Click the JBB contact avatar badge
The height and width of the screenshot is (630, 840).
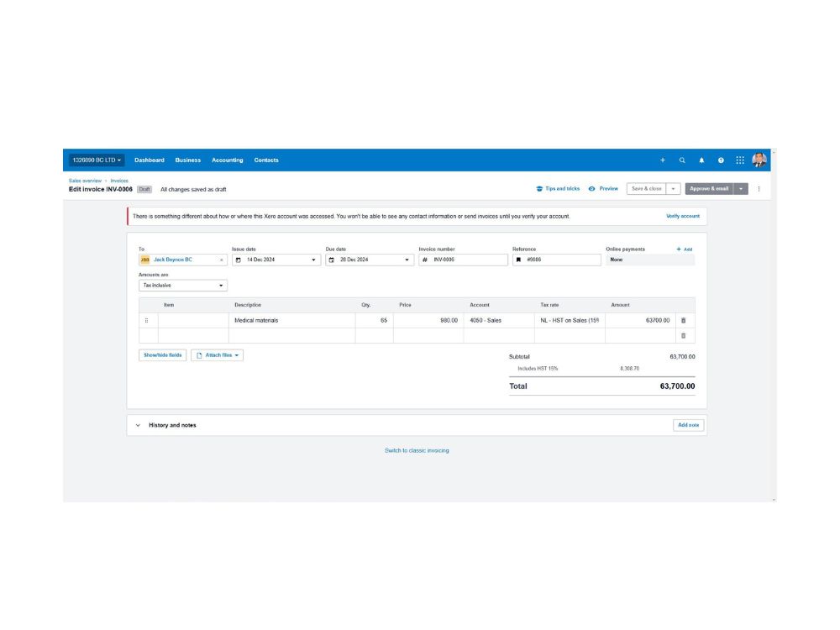(144, 260)
